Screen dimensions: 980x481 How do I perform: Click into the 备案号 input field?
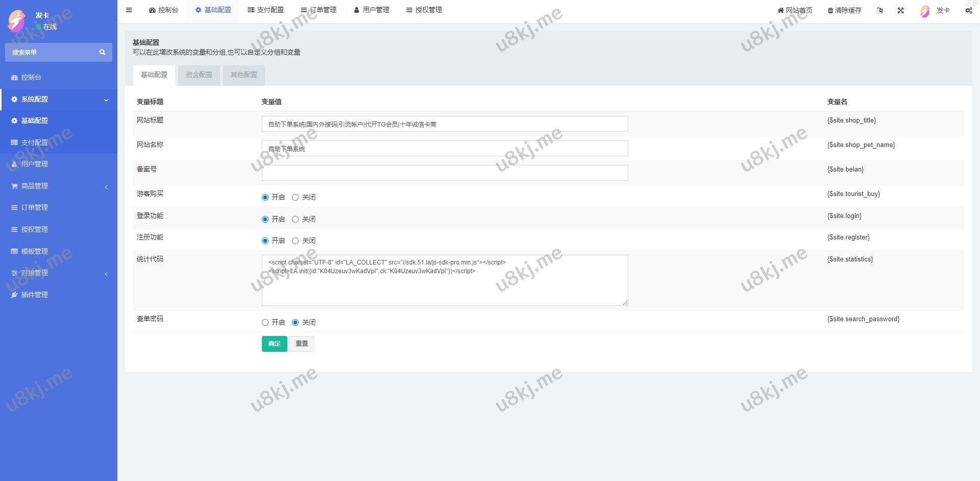pos(444,173)
